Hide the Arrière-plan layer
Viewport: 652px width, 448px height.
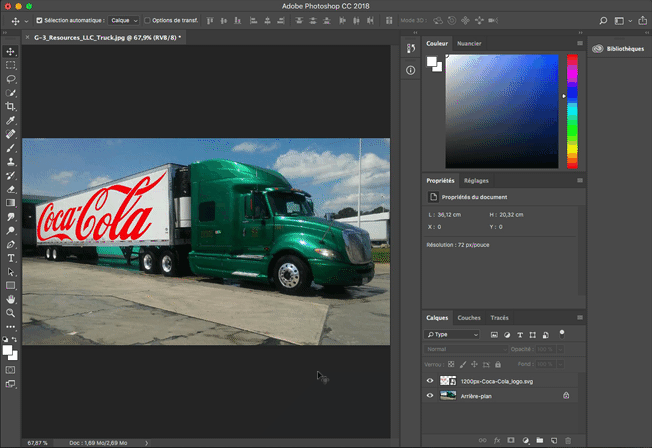(430, 396)
